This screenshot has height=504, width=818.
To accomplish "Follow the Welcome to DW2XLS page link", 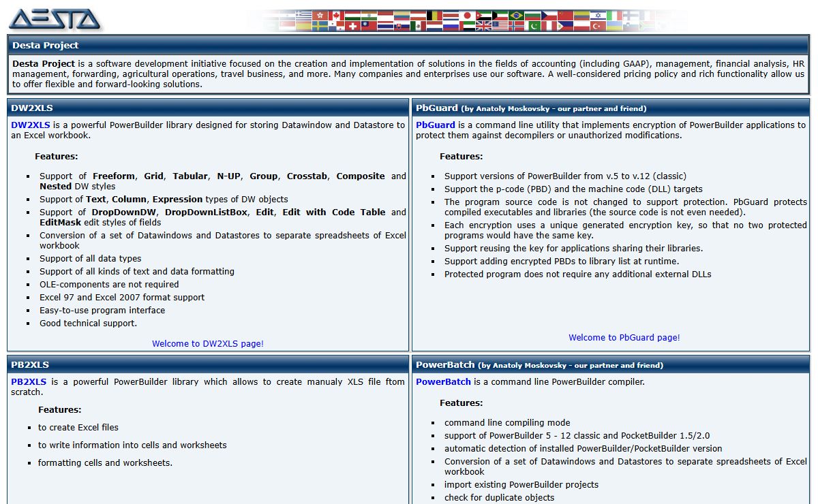I will [208, 343].
